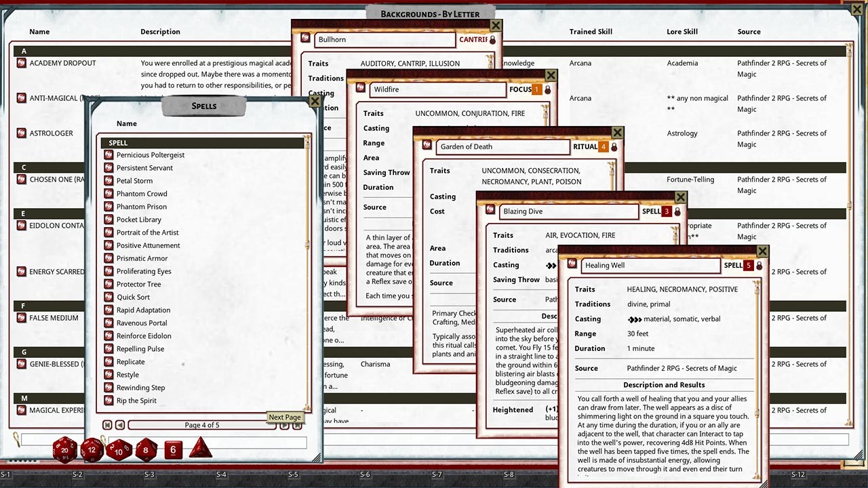Click the d8 die
This screenshot has height=488, width=868.
(146, 449)
